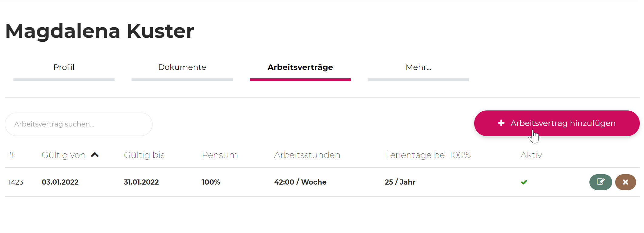Image resolution: width=644 pixels, height=233 pixels.
Task: Click the # column header
Action: (x=11, y=155)
